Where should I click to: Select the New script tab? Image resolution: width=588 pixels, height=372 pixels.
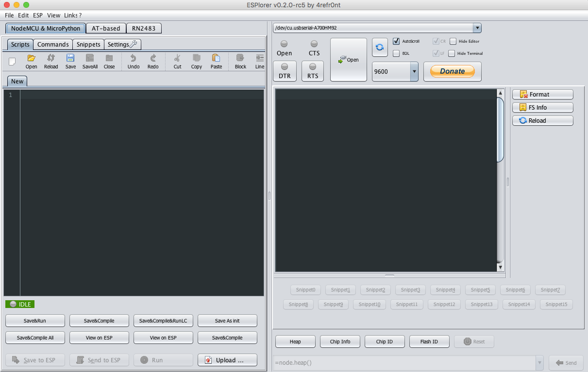(x=17, y=81)
